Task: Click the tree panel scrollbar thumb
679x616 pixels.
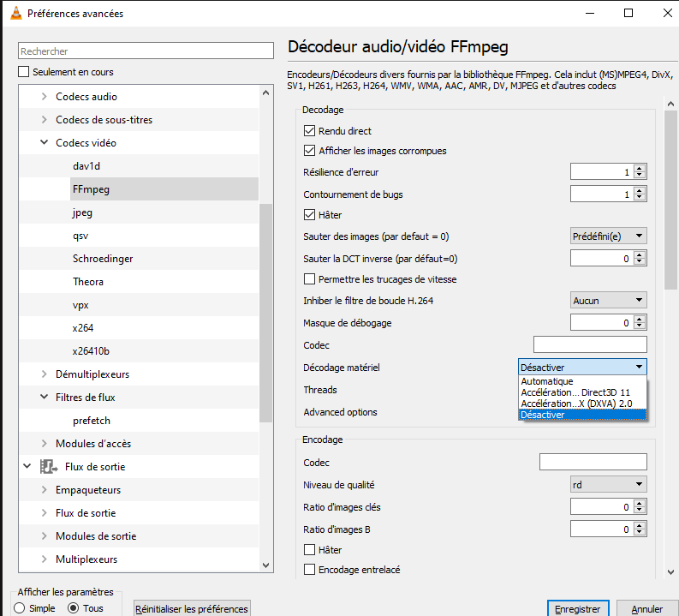Action: coord(266,313)
